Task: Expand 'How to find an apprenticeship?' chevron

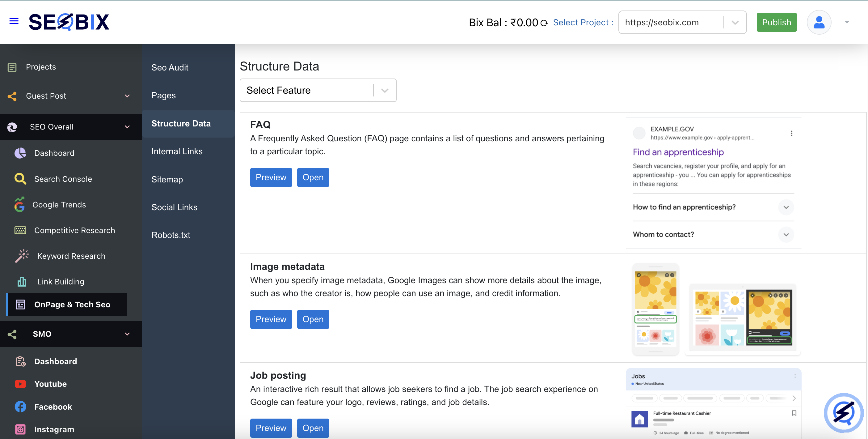Action: 786,207
